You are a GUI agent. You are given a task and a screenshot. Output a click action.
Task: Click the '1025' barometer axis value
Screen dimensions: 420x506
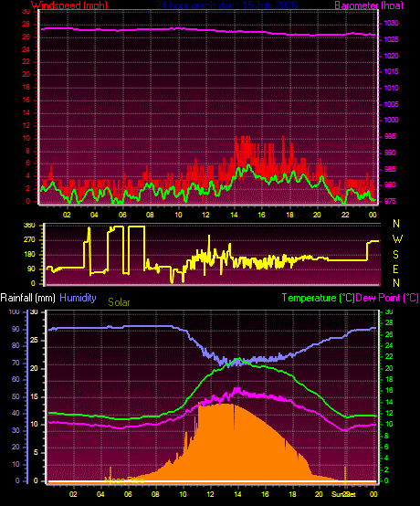(x=391, y=39)
